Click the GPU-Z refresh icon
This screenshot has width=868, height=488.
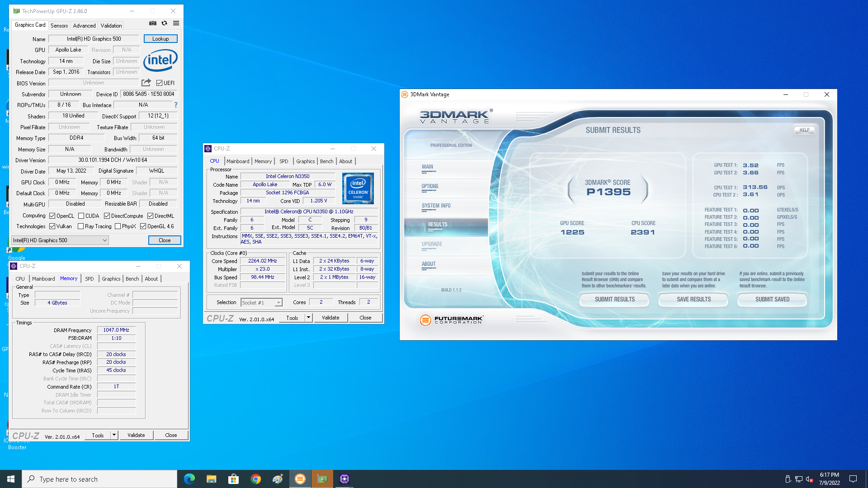[165, 23]
